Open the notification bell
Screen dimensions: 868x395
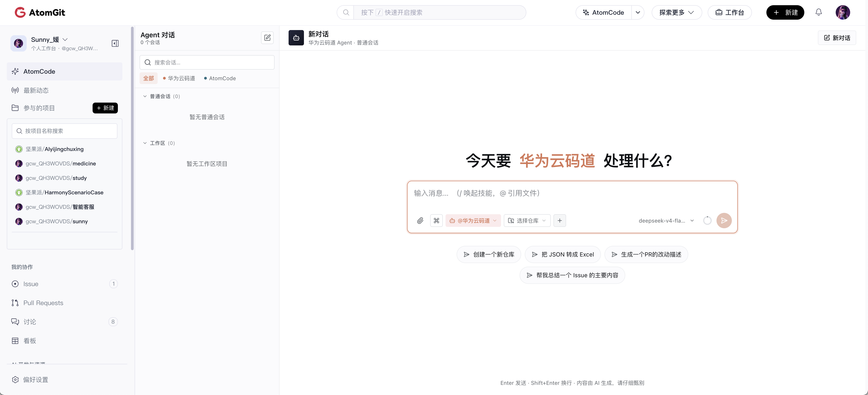819,12
